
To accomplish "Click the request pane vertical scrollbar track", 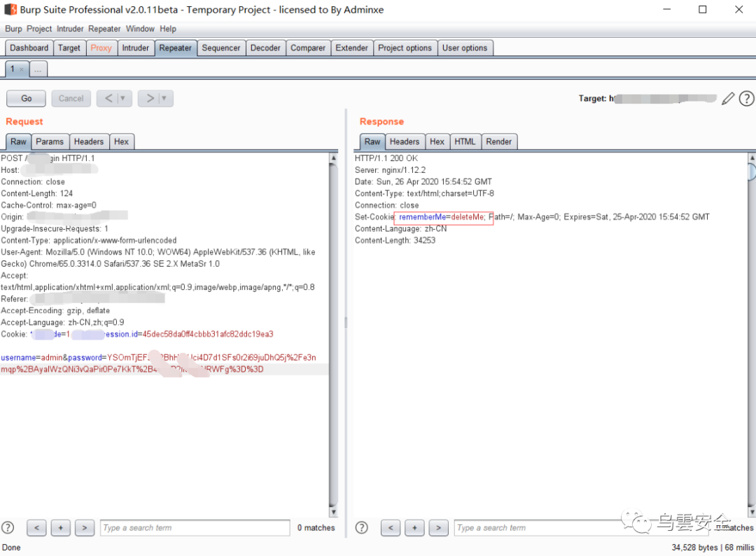I will 334,335.
